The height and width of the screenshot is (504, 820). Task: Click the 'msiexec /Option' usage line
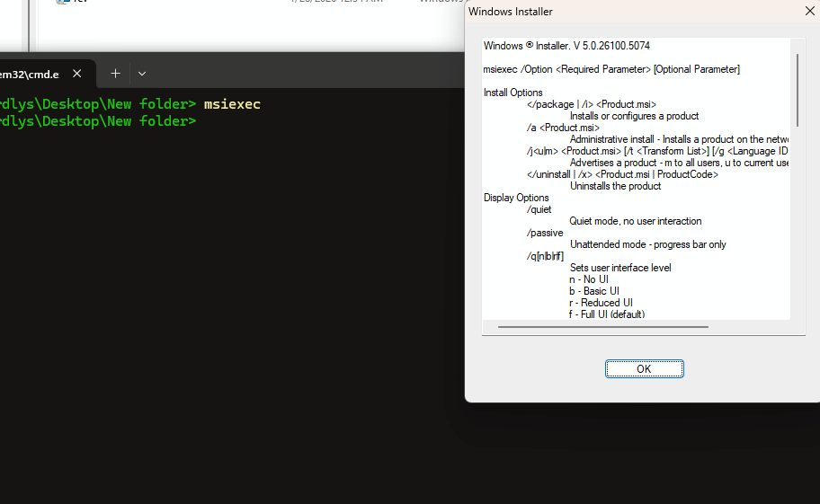[x=611, y=69]
